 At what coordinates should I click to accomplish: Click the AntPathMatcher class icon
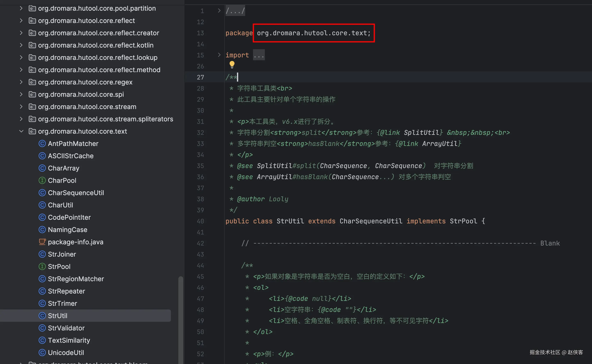(x=42, y=143)
